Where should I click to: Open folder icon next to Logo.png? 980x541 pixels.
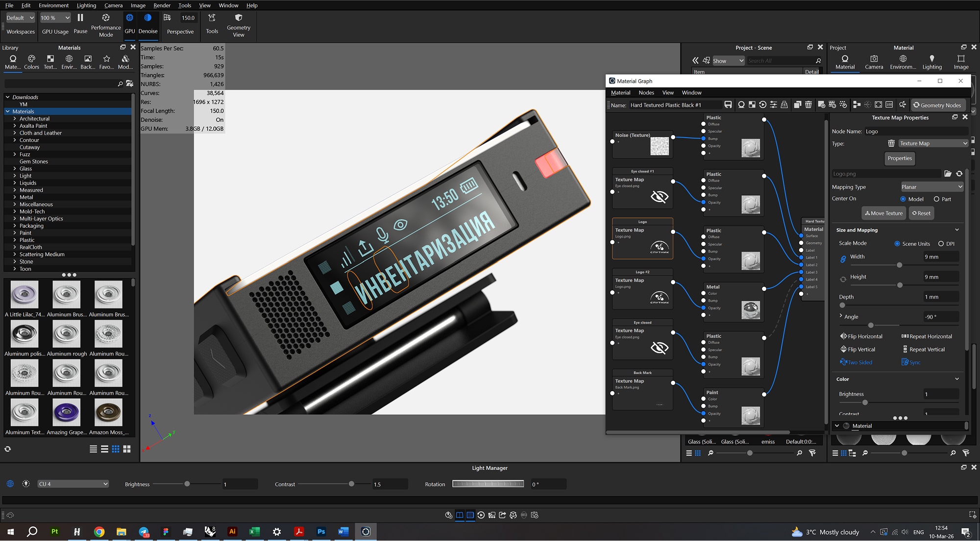948,174
